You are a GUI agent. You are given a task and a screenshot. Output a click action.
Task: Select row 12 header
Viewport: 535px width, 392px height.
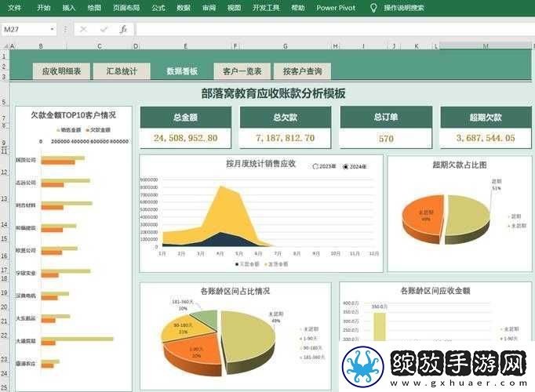4,172
